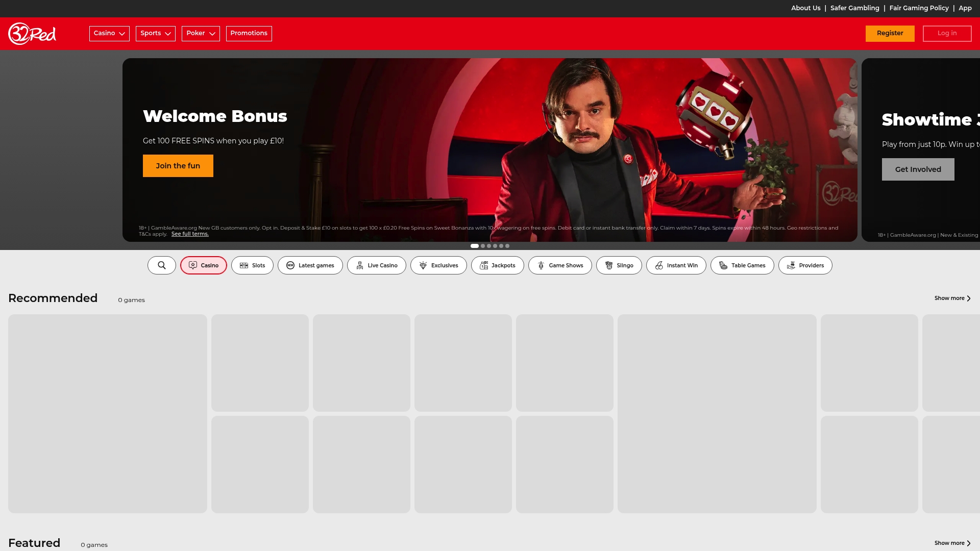Click Join the fun button
Screen dimensions: 980x551
178,166
